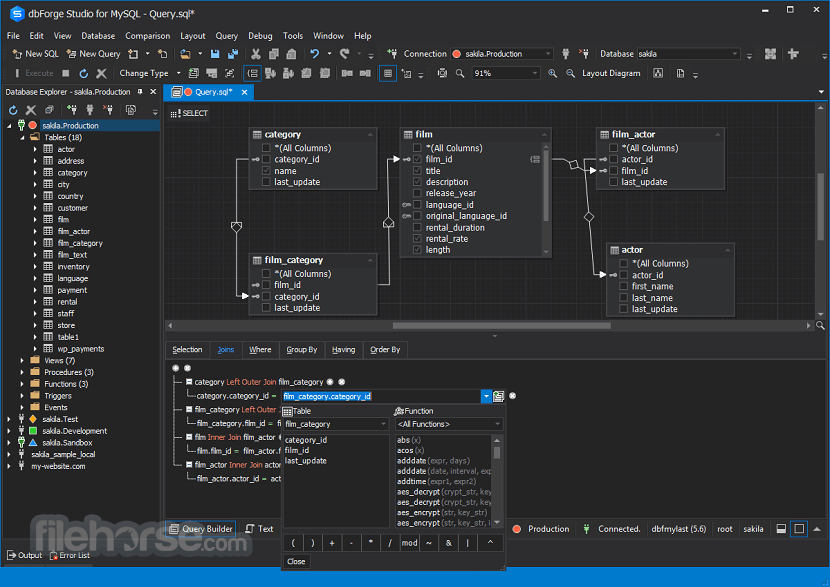Click the Save All icon
This screenshot has width=830, height=587.
(233, 54)
